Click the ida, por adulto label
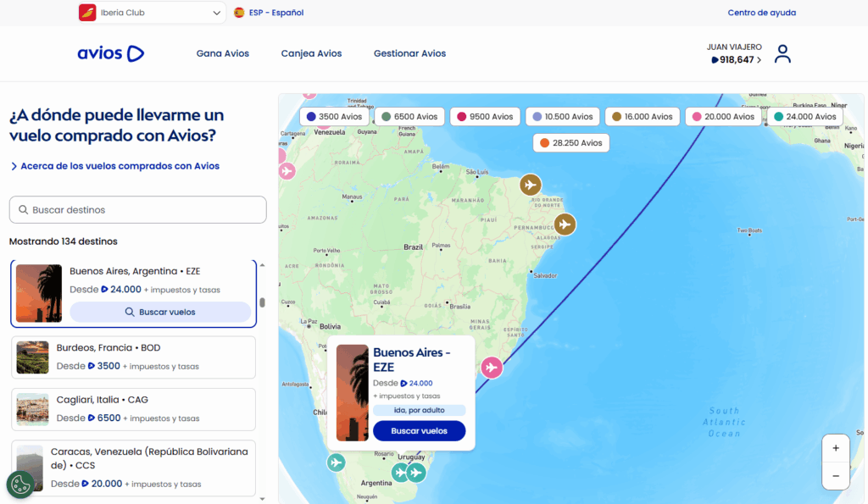 [419, 410]
